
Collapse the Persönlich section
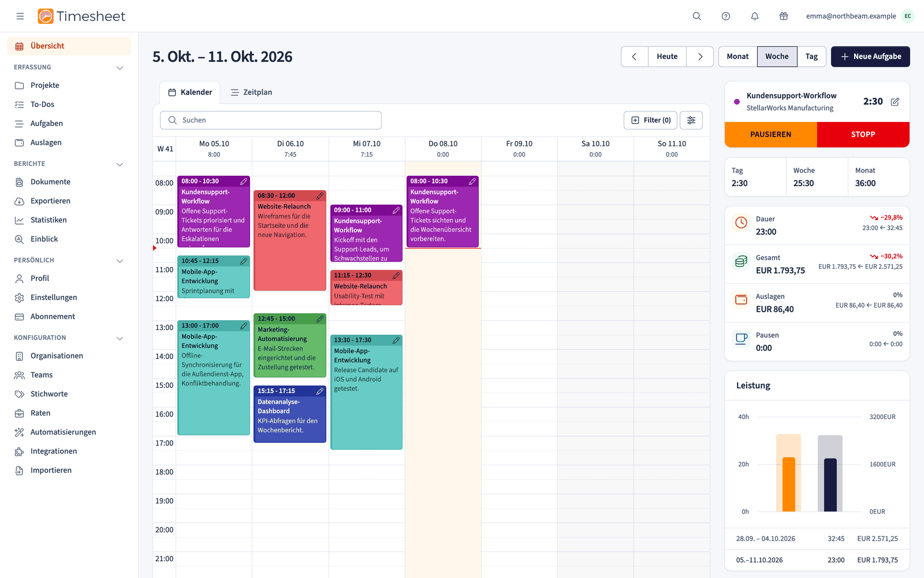[120, 261]
